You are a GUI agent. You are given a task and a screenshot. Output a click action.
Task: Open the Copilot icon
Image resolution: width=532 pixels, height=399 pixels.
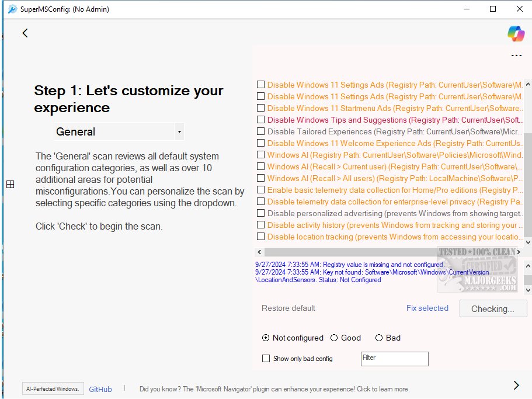(516, 34)
